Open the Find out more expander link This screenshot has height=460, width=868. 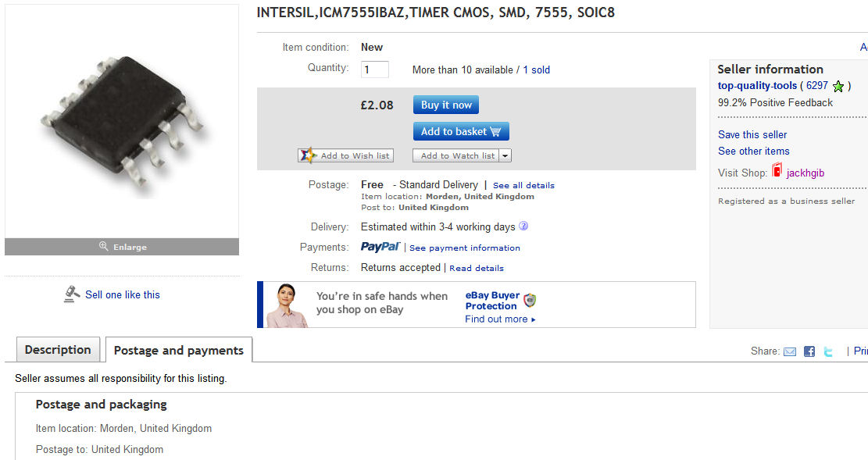pyautogui.click(x=500, y=319)
